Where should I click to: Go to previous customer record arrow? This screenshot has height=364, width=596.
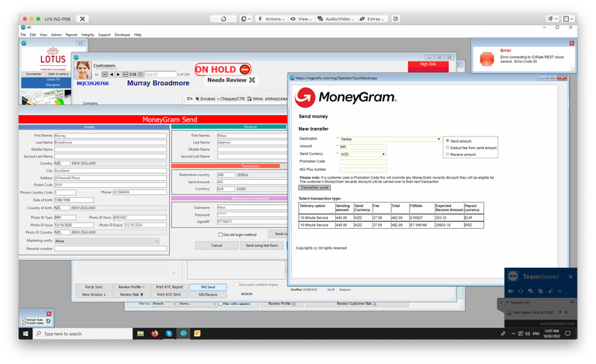112,75
